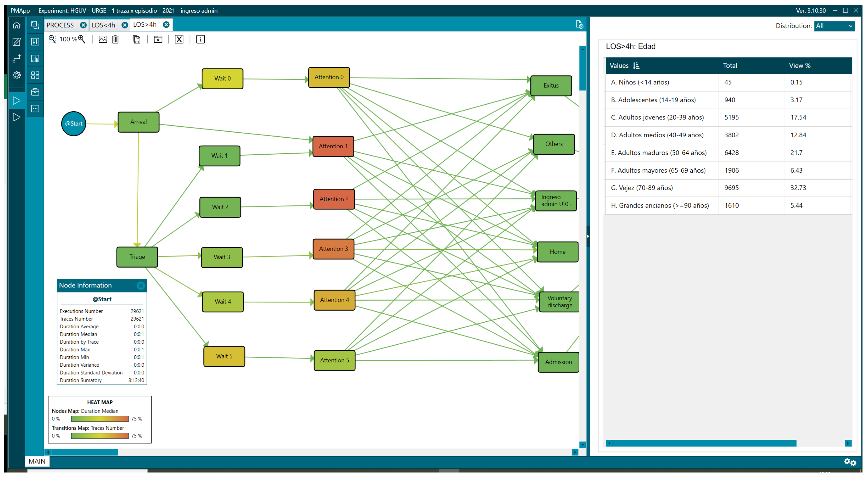This screenshot has height=478, width=868.
Task: Click the home icon in left sidebar
Action: coord(17,25)
